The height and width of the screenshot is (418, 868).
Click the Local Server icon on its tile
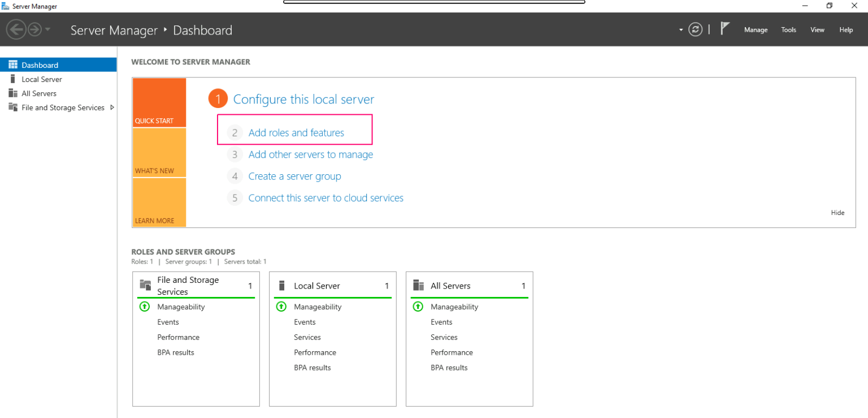point(281,285)
